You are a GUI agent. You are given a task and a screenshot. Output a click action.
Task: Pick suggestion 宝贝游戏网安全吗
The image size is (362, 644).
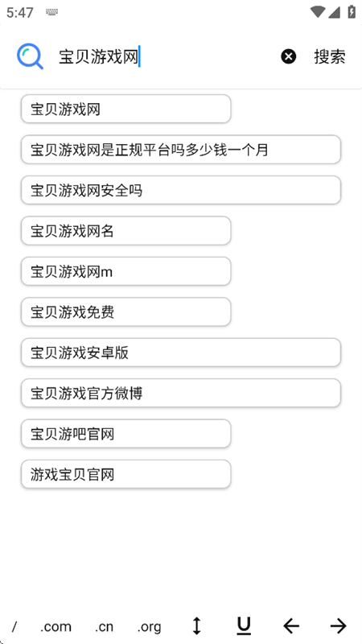pyautogui.click(x=181, y=190)
